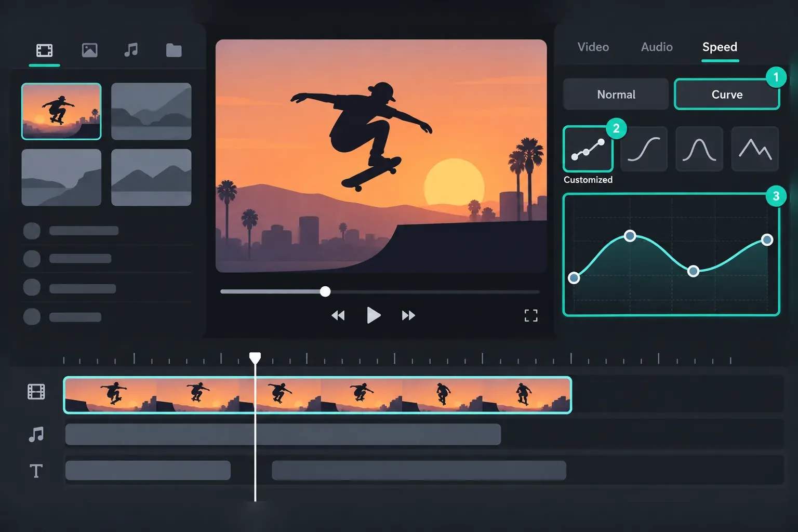Viewport: 798px width, 532px height.
Task: Open the image media library tab
Action: point(89,50)
